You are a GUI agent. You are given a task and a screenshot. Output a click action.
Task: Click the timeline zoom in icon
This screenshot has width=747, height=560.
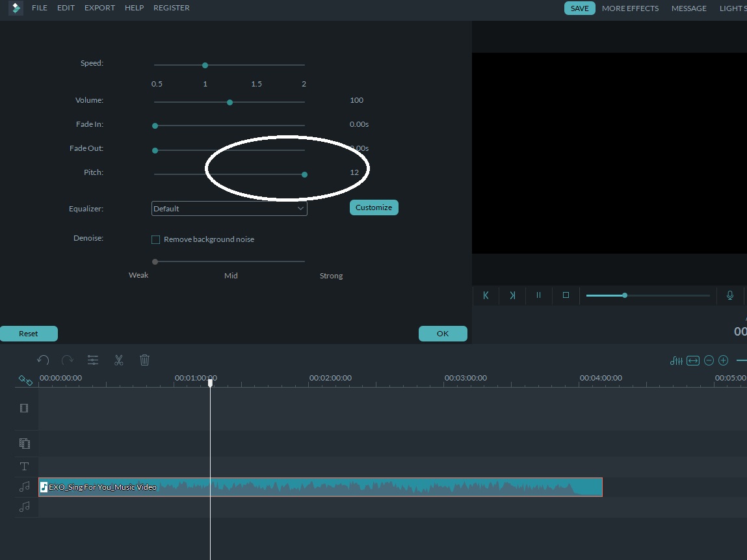click(723, 361)
